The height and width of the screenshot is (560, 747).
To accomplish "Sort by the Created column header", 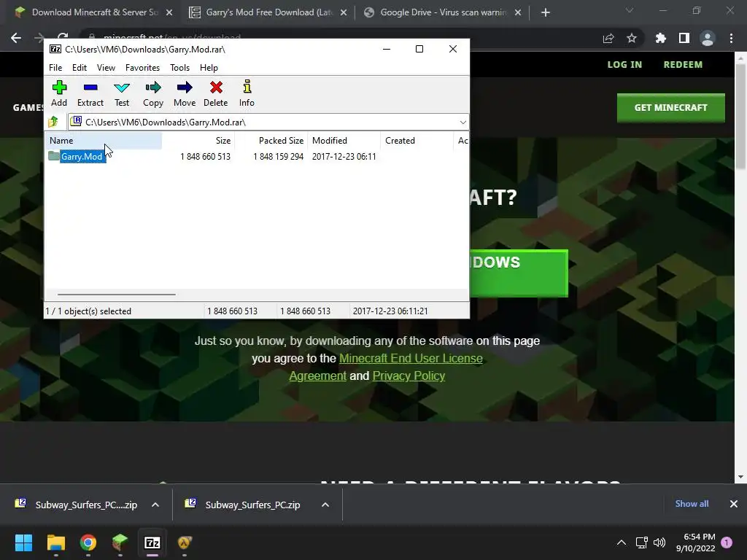I will tap(417, 141).
